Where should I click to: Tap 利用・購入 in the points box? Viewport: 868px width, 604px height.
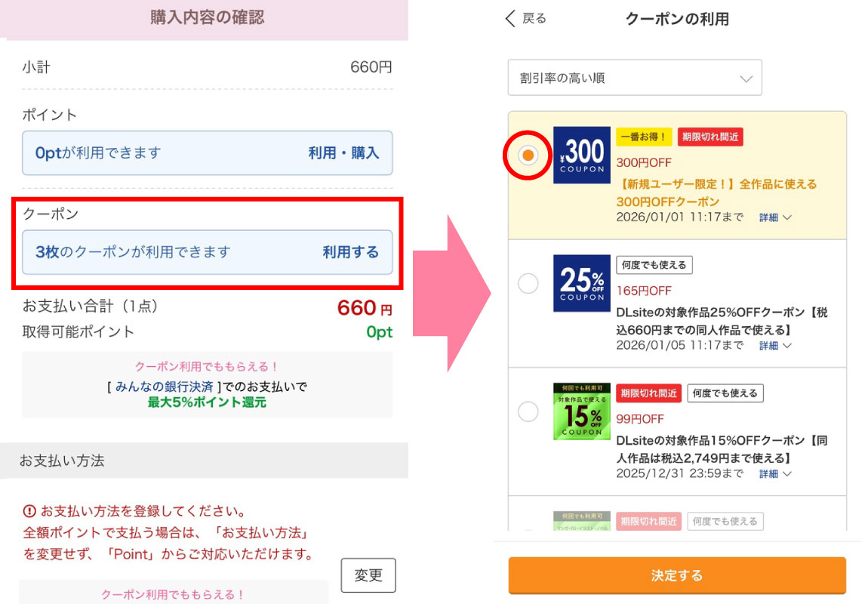point(343,153)
